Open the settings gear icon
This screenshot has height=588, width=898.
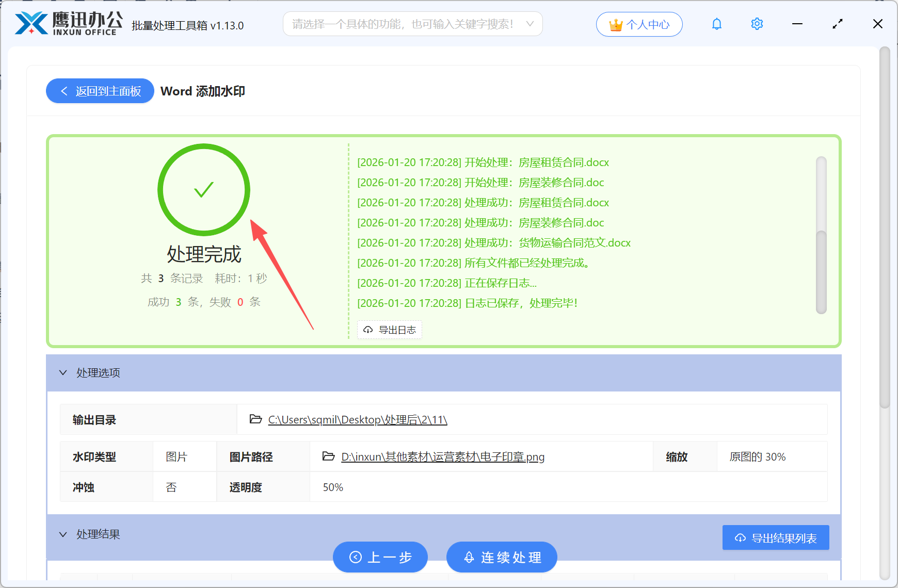pos(757,24)
